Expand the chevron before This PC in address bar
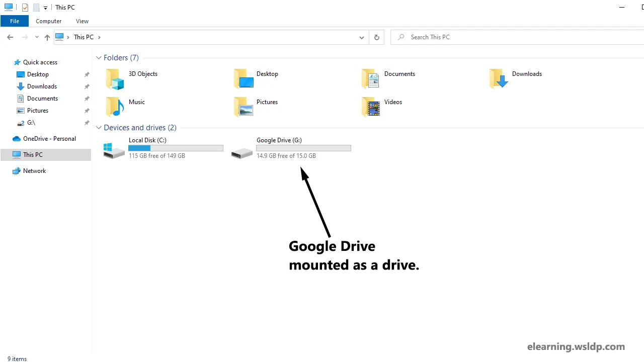 click(x=68, y=37)
